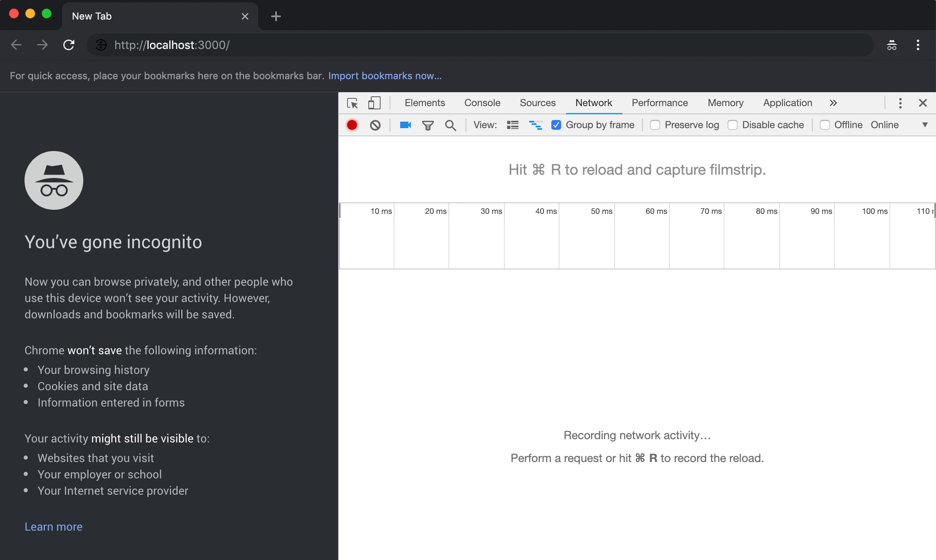Open the Application tab
The height and width of the screenshot is (560, 936).
click(787, 103)
